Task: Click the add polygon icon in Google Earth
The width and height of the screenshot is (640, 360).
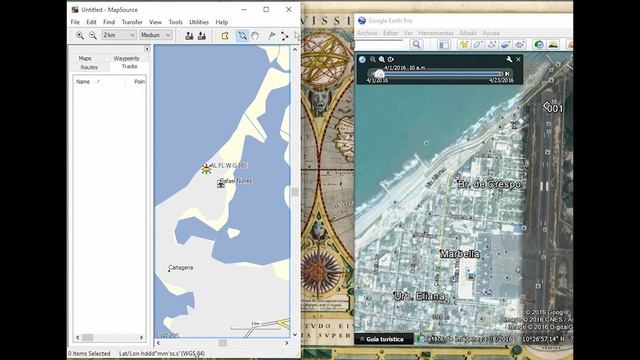Action: click(478, 44)
